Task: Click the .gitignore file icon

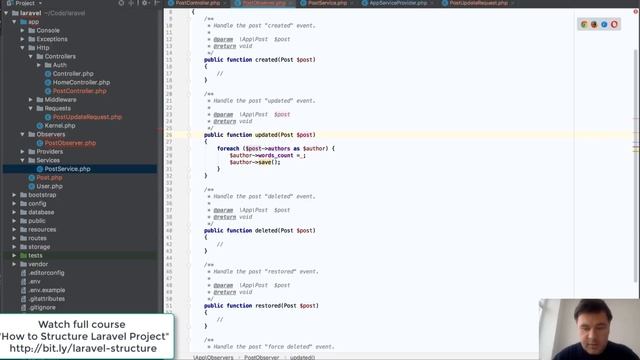Action: click(23, 307)
